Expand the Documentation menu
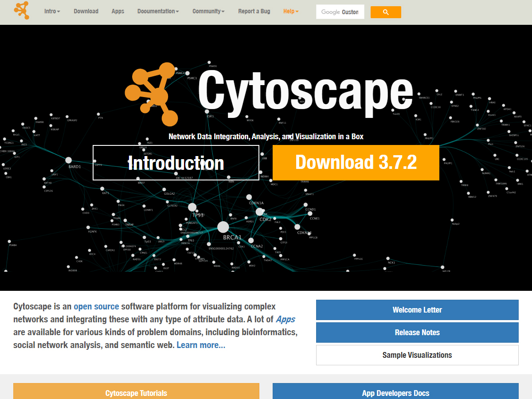 (158, 12)
